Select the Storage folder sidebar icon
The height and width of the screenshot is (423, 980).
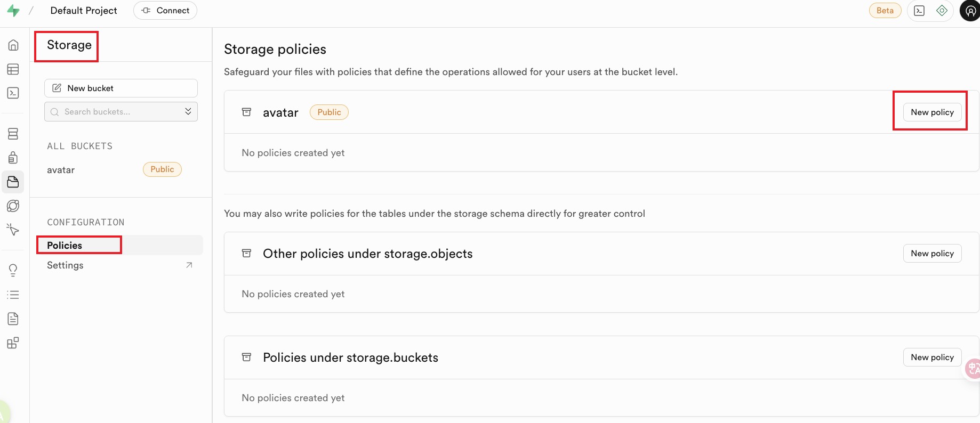pyautogui.click(x=13, y=182)
